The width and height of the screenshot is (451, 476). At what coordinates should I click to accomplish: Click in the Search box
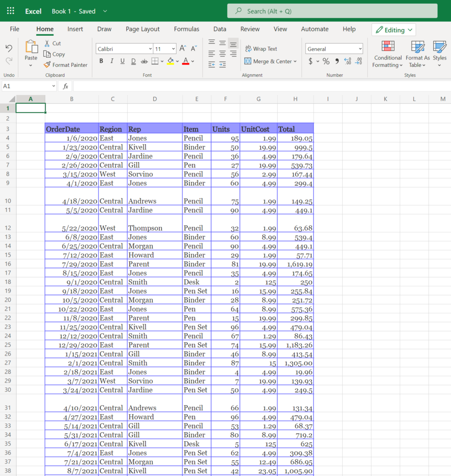click(x=332, y=11)
